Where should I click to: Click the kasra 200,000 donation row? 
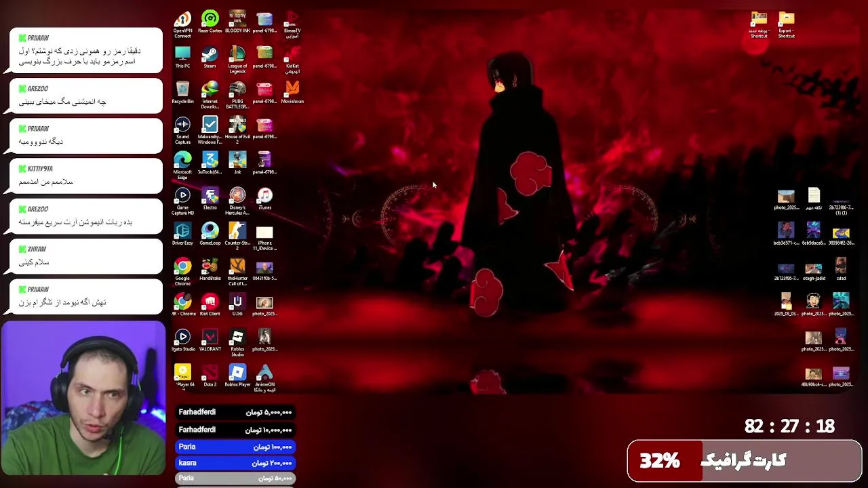235,463
